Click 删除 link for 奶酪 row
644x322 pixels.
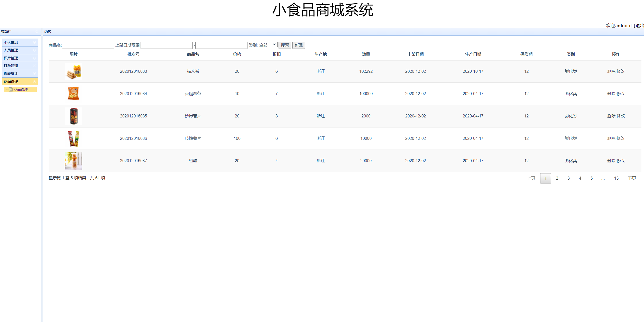(x=611, y=161)
